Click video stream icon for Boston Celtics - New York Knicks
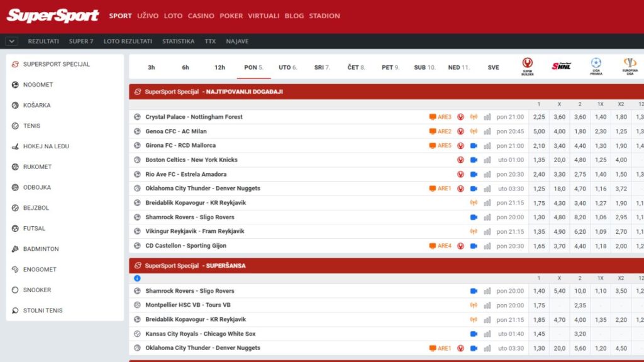Screen dimensions: 644x362 coord(474,160)
